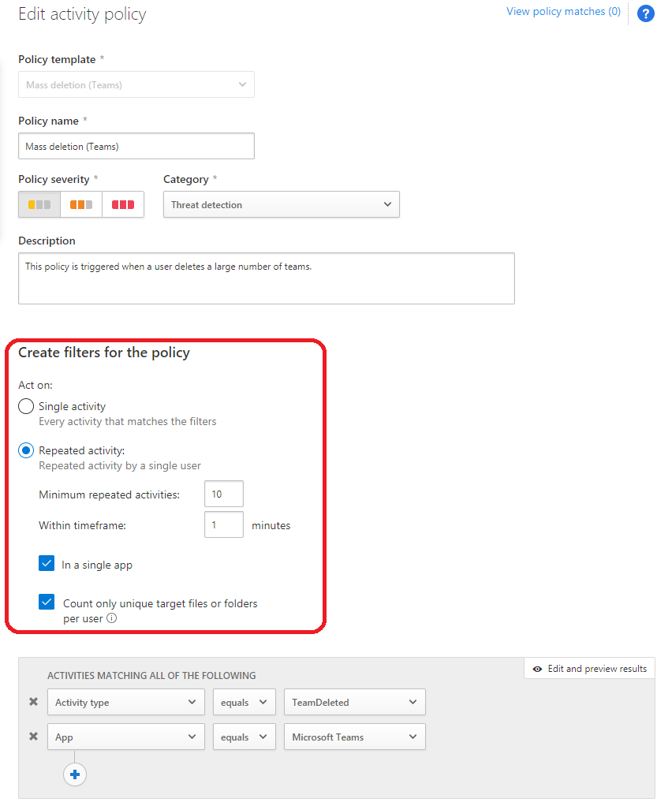Click the Policy name text field

tap(136, 146)
